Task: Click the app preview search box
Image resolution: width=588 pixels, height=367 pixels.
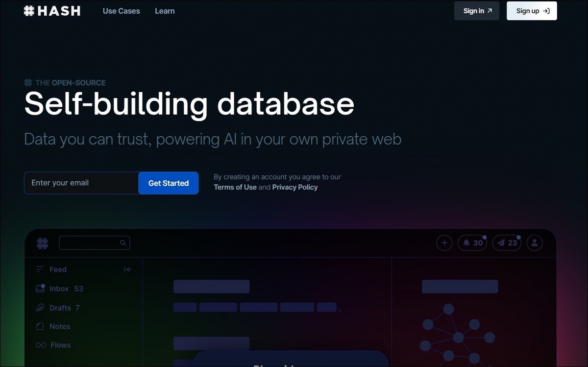Action: pos(95,243)
